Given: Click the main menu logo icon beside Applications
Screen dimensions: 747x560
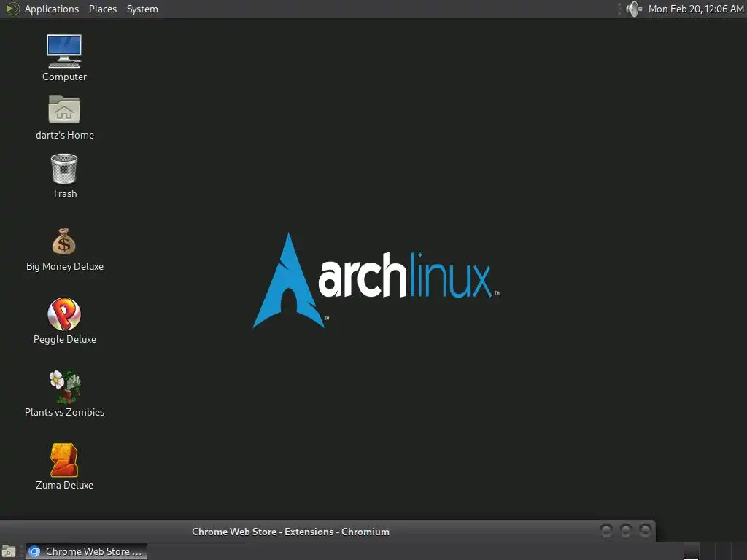Looking at the screenshot, I should [x=12, y=9].
